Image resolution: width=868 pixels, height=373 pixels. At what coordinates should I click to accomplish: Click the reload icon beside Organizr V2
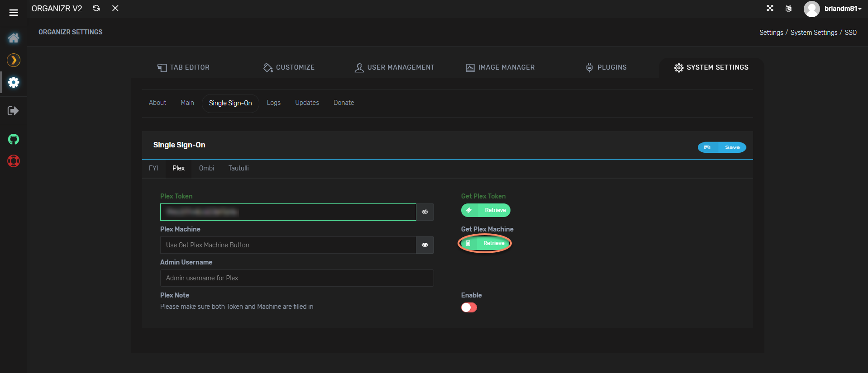point(96,8)
